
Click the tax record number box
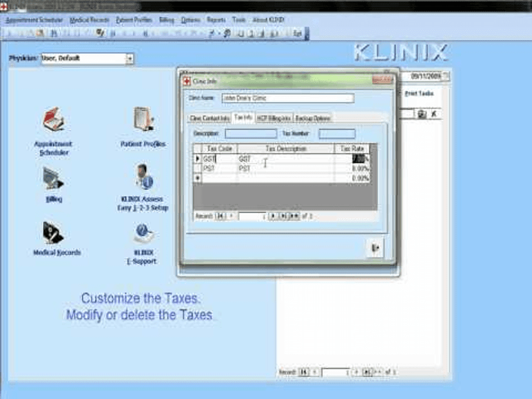pyautogui.click(x=252, y=216)
